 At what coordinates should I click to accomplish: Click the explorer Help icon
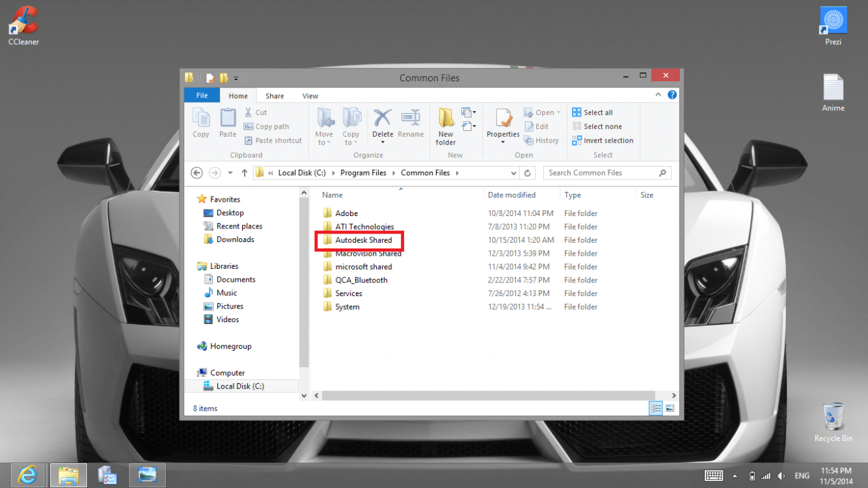point(672,95)
